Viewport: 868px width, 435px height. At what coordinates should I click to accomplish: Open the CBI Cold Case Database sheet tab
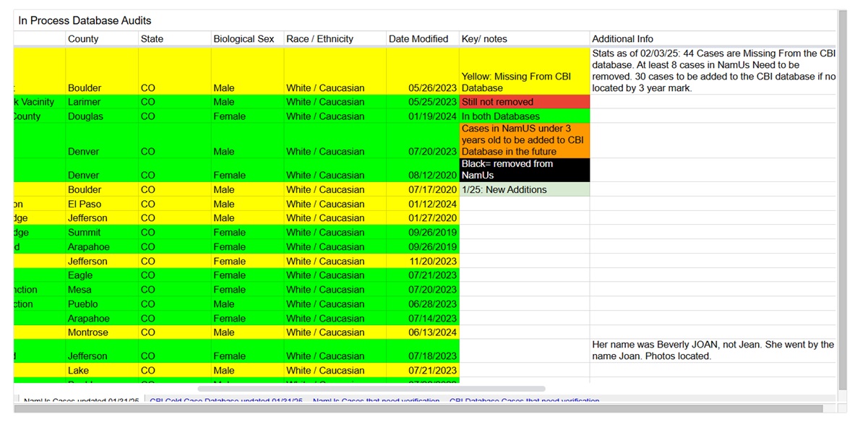click(225, 401)
